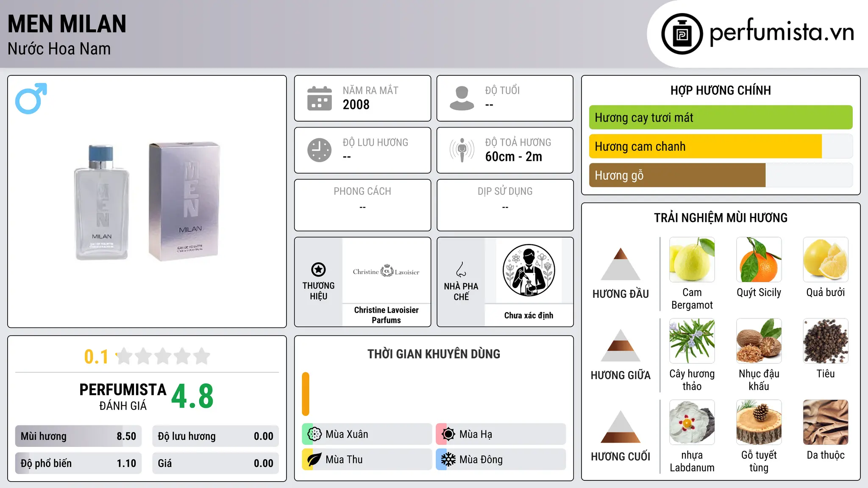This screenshot has height=488, width=868.
Task: Click the Quả bưởi note image
Action: click(826, 260)
